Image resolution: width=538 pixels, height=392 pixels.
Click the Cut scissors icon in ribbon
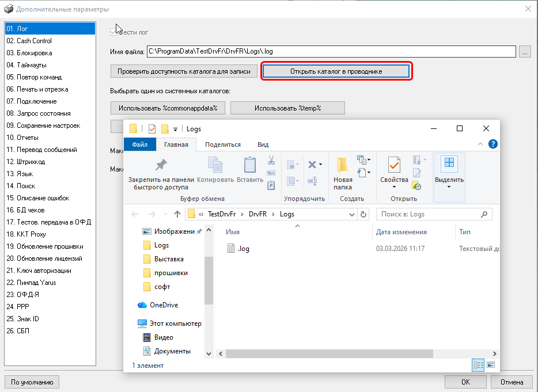[271, 161]
